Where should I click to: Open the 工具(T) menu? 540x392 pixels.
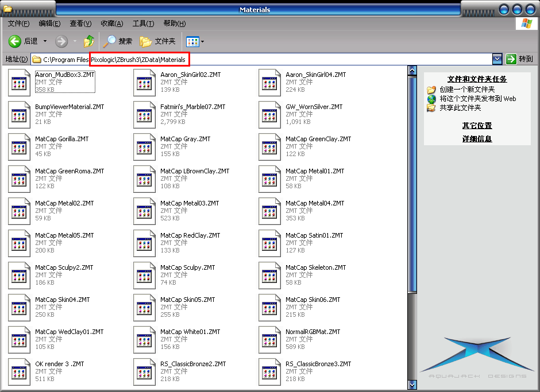tap(143, 24)
